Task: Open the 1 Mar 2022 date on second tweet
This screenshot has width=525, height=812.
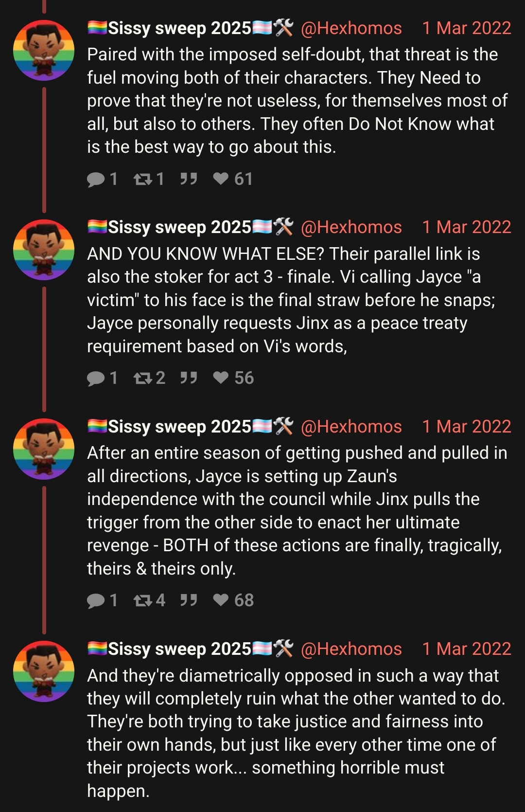Action: click(x=467, y=227)
